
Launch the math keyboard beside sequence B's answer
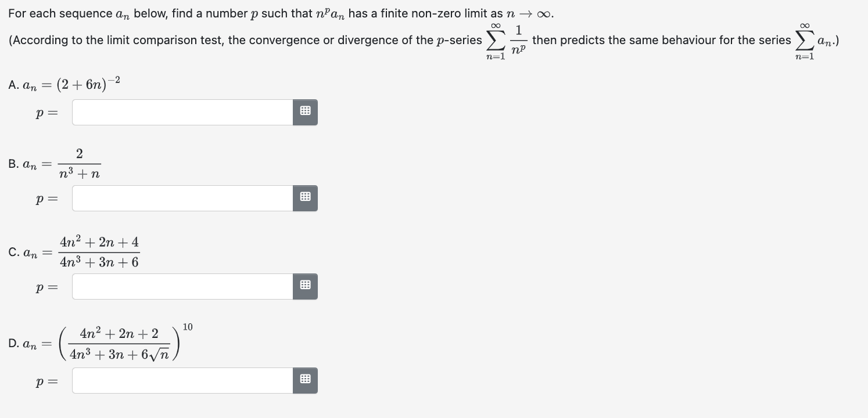[x=304, y=198]
